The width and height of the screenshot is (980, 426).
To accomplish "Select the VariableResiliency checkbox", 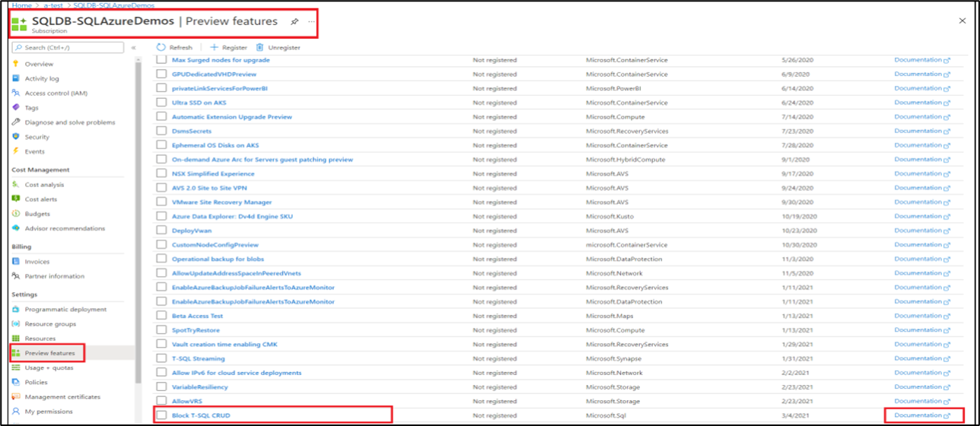I will pos(161,387).
